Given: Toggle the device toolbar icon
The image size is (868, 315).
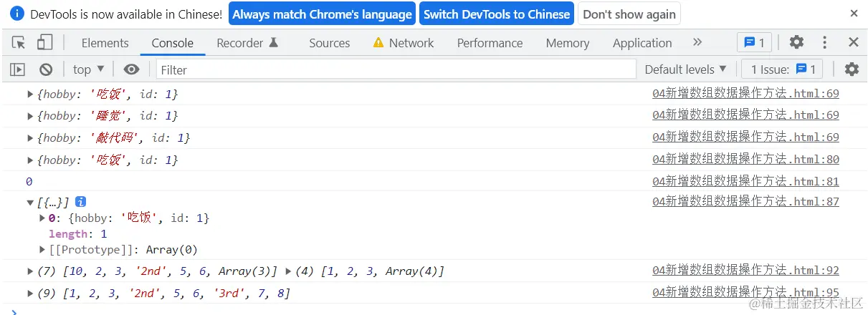Looking at the screenshot, I should 44,43.
